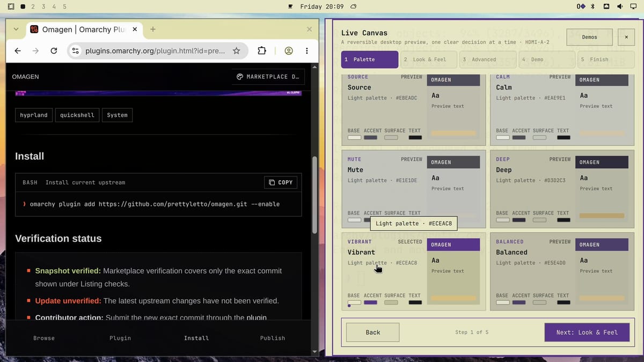Open the volume speaker tray icon
644x362 pixels.
point(619,6)
